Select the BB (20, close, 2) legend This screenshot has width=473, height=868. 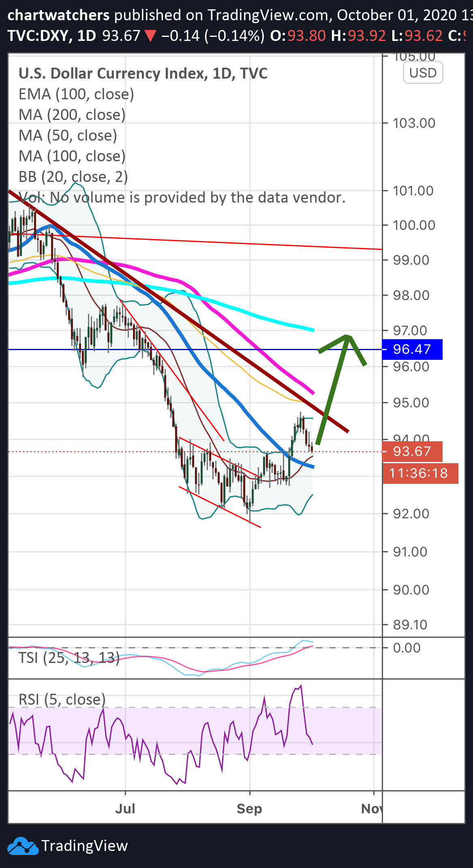tap(73, 177)
